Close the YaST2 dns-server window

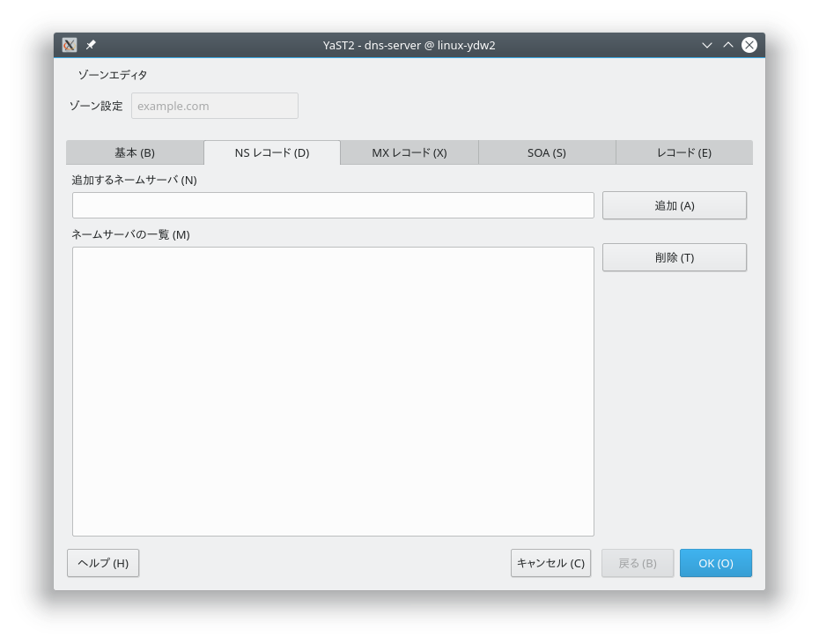(749, 45)
